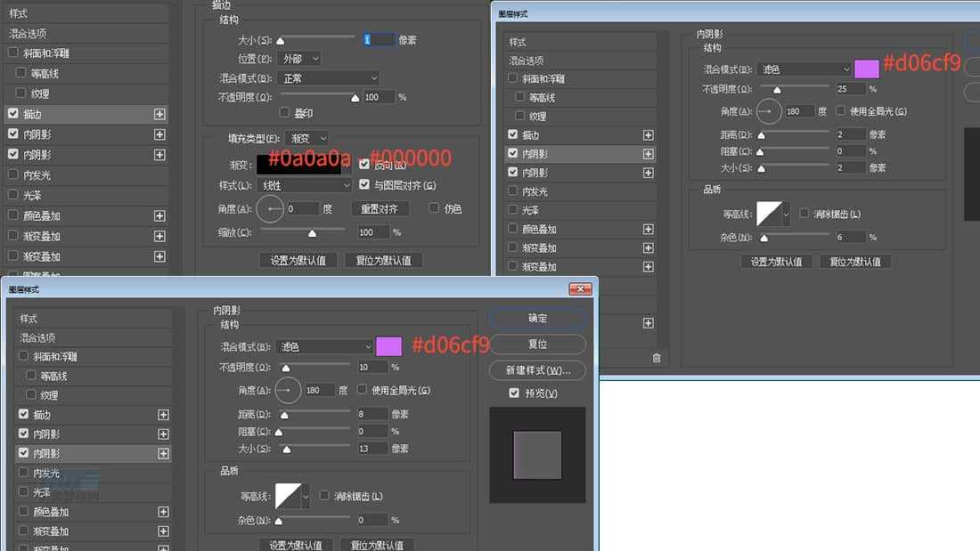
Task: Click 大小 field showing 13 in front dialog
Action: click(372, 449)
